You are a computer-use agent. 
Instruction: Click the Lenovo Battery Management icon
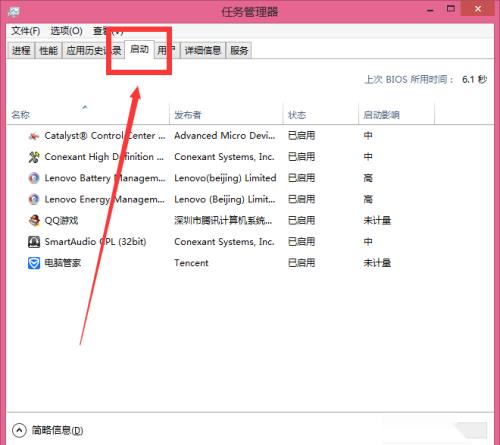tap(34, 178)
